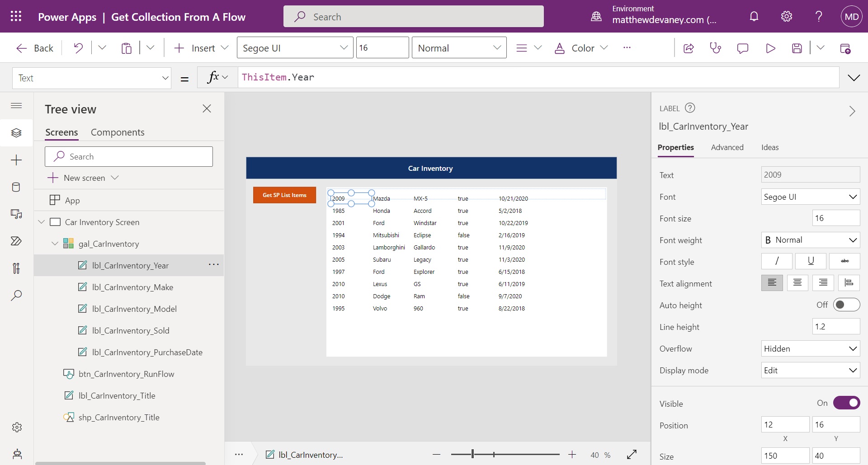Publish the app using the upload icon
This screenshot has width=868, height=465.
coord(846,48)
